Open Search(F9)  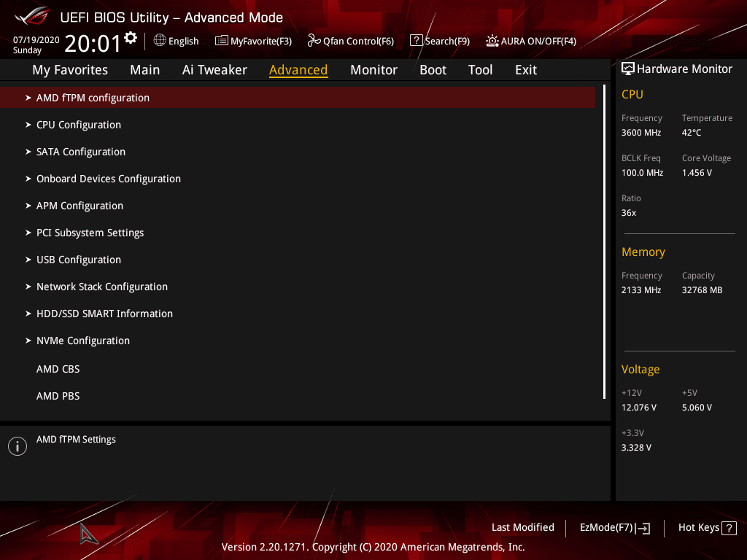(440, 41)
